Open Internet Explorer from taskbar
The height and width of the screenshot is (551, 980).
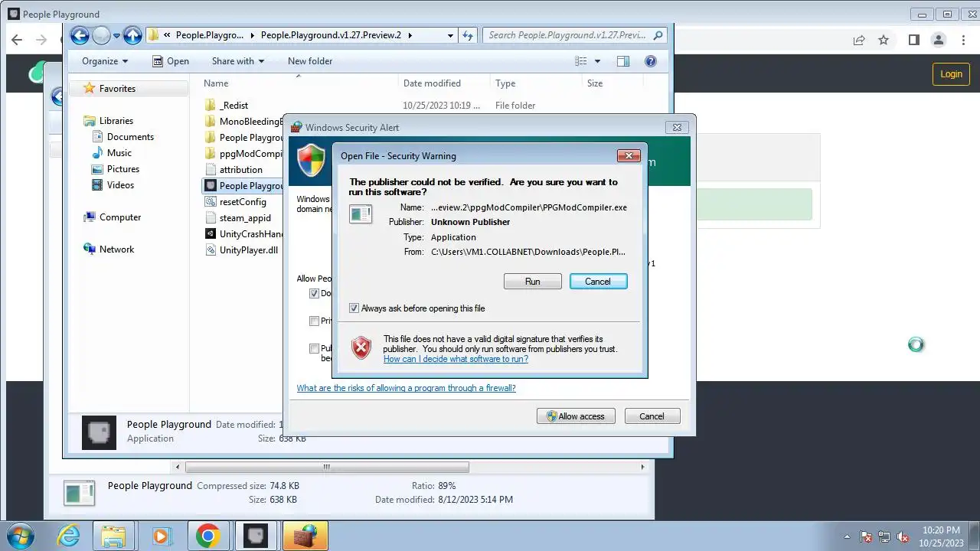coord(69,536)
